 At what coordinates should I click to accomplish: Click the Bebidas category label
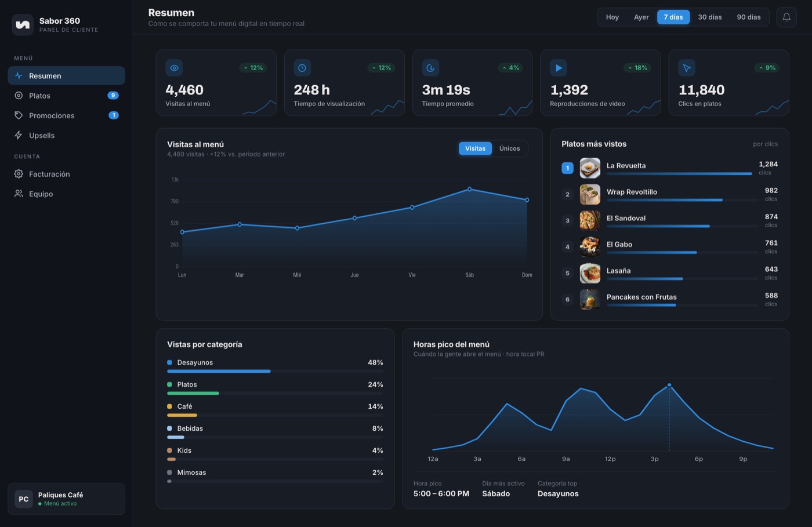point(190,428)
